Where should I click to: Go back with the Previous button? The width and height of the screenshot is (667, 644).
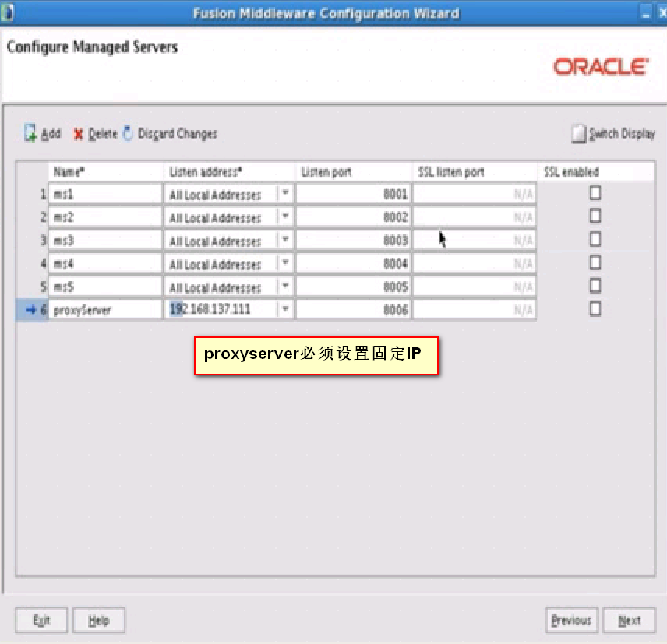(571, 620)
